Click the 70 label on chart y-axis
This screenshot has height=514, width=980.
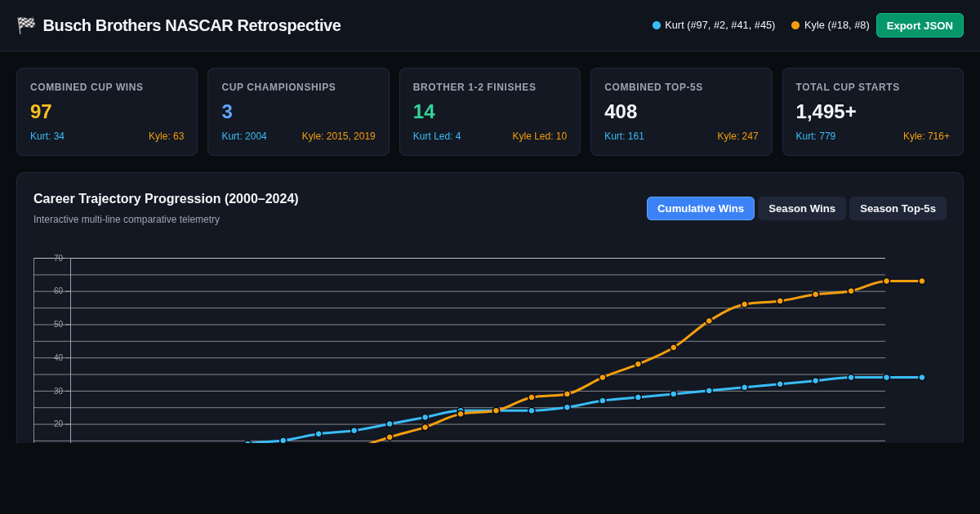tap(58, 258)
